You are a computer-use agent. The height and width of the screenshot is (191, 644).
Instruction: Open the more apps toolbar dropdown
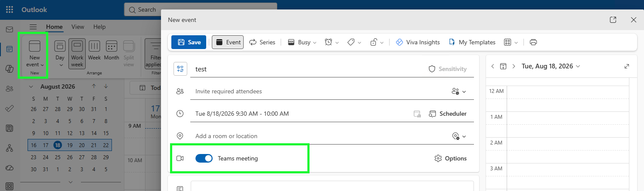point(511,42)
